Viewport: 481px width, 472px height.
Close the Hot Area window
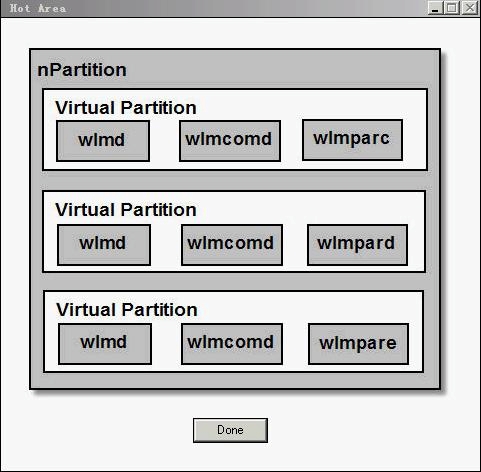[x=470, y=8]
